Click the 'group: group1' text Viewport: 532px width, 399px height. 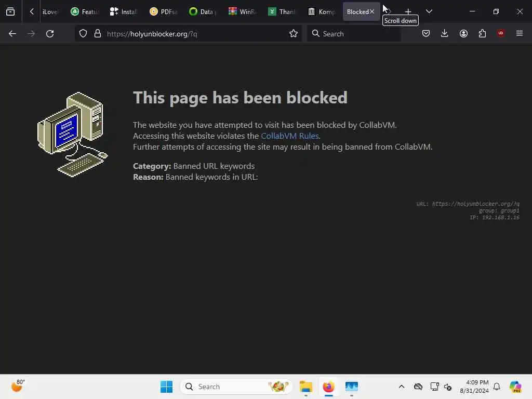(x=499, y=211)
